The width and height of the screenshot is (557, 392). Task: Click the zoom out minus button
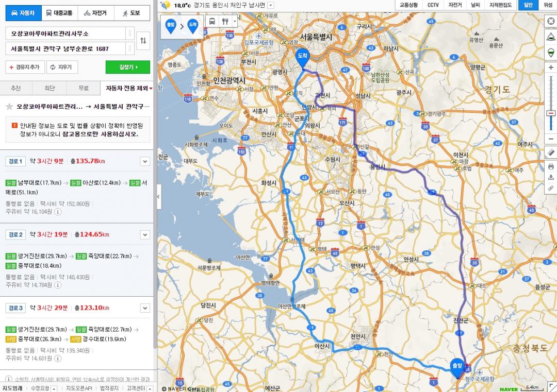(x=551, y=139)
